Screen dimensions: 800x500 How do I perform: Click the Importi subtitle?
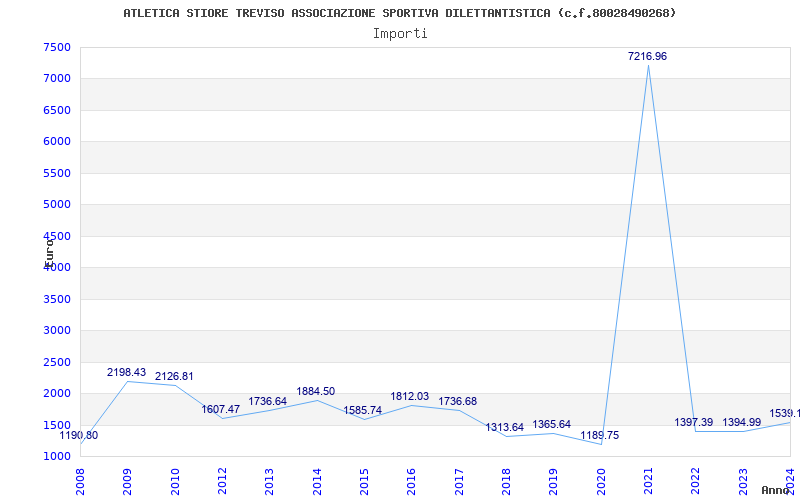(x=400, y=33)
